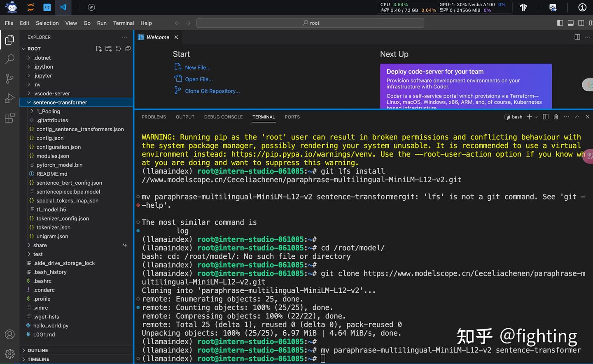Open config.json file
Viewport: 593px width, 364px height.
click(x=76, y=138)
